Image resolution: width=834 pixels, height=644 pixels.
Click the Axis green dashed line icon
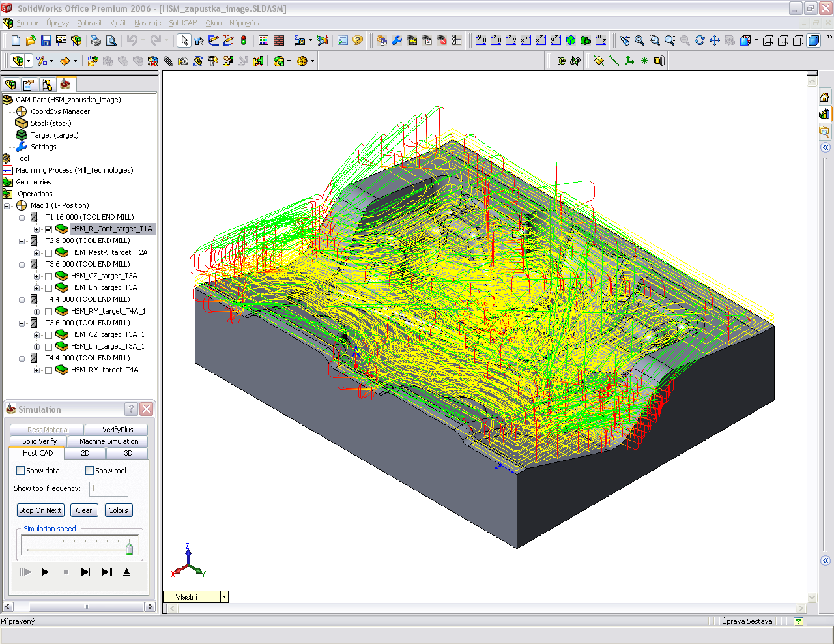pyautogui.click(x=614, y=61)
